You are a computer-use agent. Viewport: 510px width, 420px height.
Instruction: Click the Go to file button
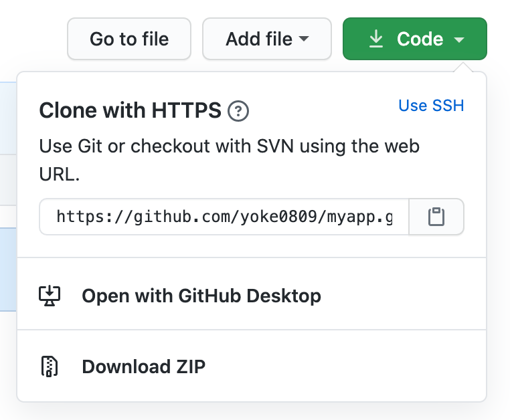tap(129, 39)
